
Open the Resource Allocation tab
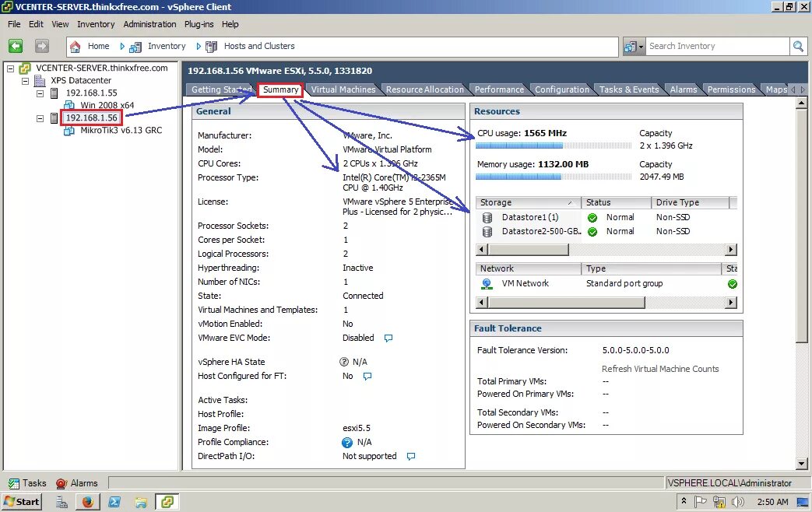click(424, 89)
